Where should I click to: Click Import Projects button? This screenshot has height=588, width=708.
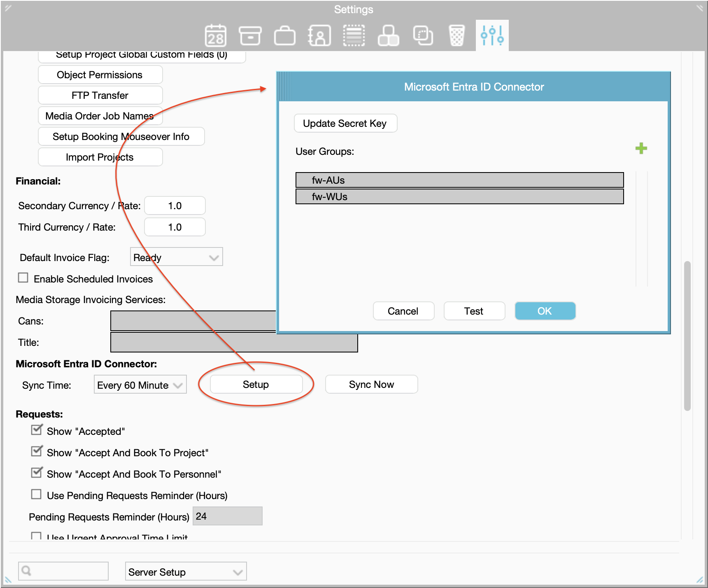click(x=100, y=157)
